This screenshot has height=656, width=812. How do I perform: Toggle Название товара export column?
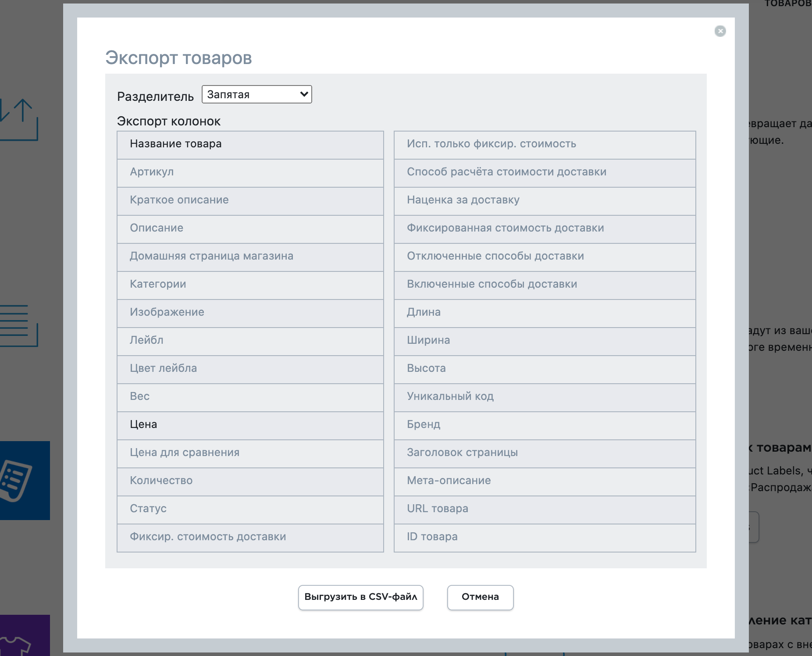(x=250, y=145)
